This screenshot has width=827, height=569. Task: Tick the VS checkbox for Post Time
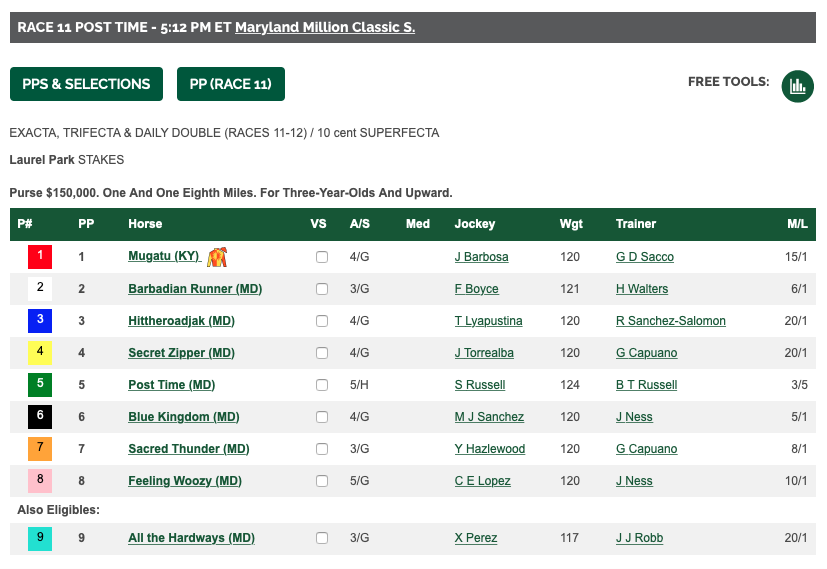(x=322, y=385)
